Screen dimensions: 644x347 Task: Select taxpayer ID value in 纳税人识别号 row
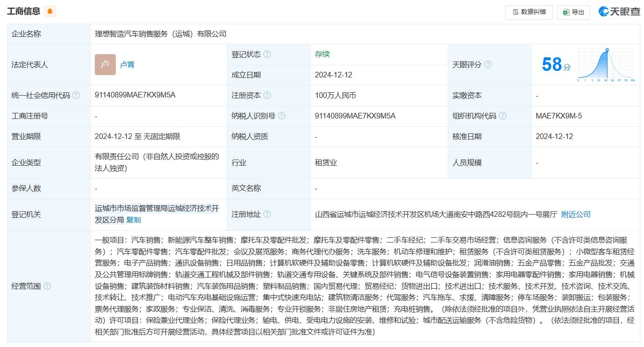(355, 116)
